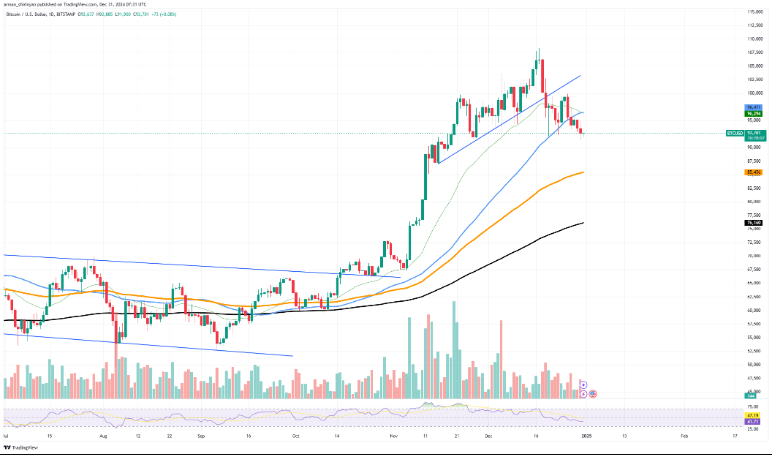This screenshot has width=772, height=455.
Task: Click the Oct date on time axis
Action: [295, 436]
